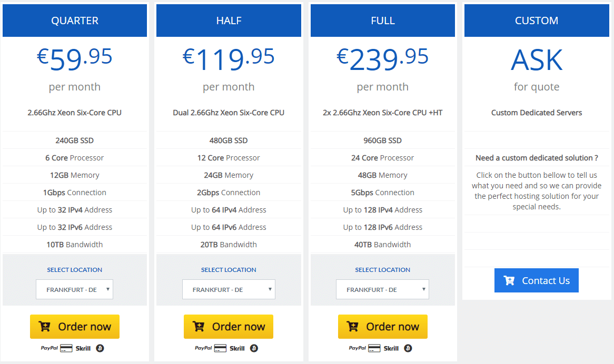Click the Bitcoin icon under the Half plan

coord(254,348)
